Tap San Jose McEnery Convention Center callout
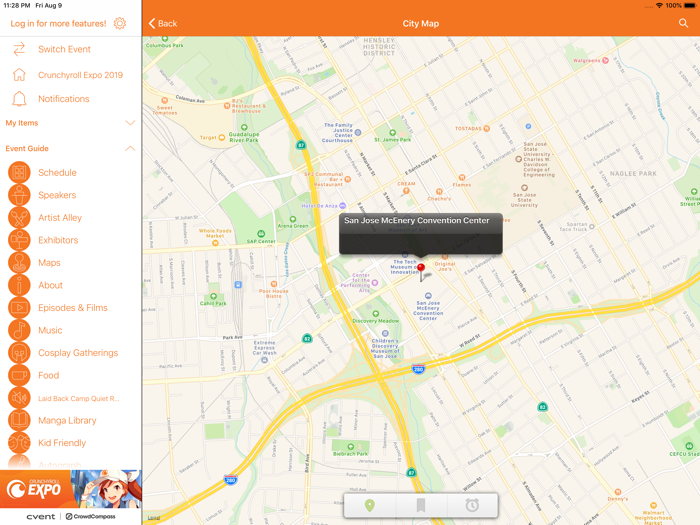This screenshot has width=700, height=525. 421,233
